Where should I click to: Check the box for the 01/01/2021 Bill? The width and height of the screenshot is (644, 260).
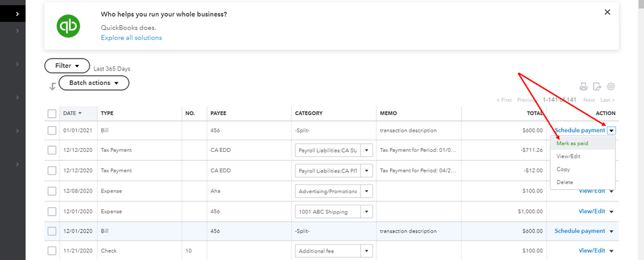[x=52, y=130]
